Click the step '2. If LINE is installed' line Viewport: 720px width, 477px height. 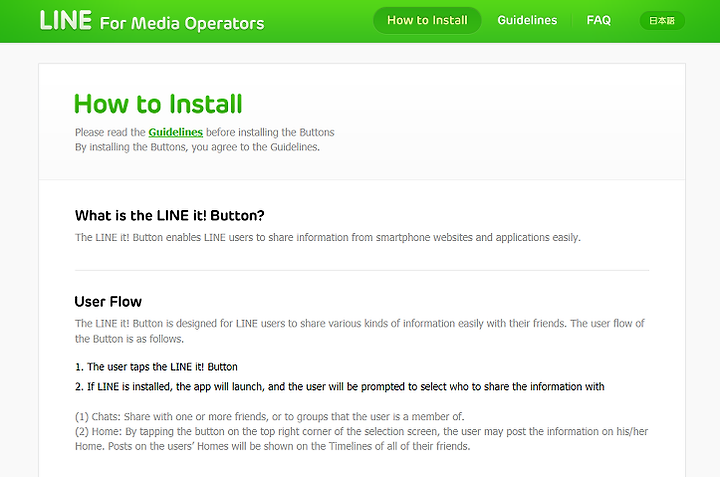click(x=340, y=387)
